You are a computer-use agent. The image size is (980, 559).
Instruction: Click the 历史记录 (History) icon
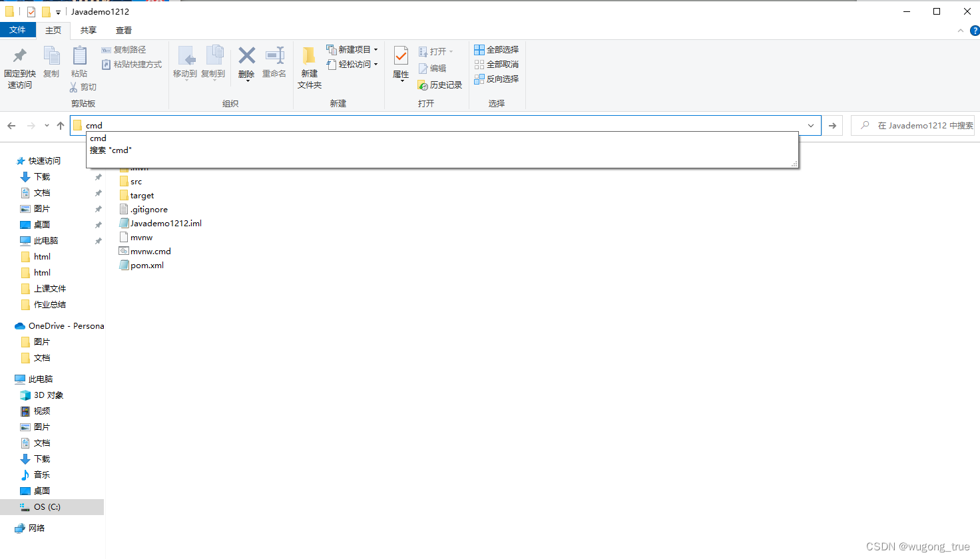[439, 85]
